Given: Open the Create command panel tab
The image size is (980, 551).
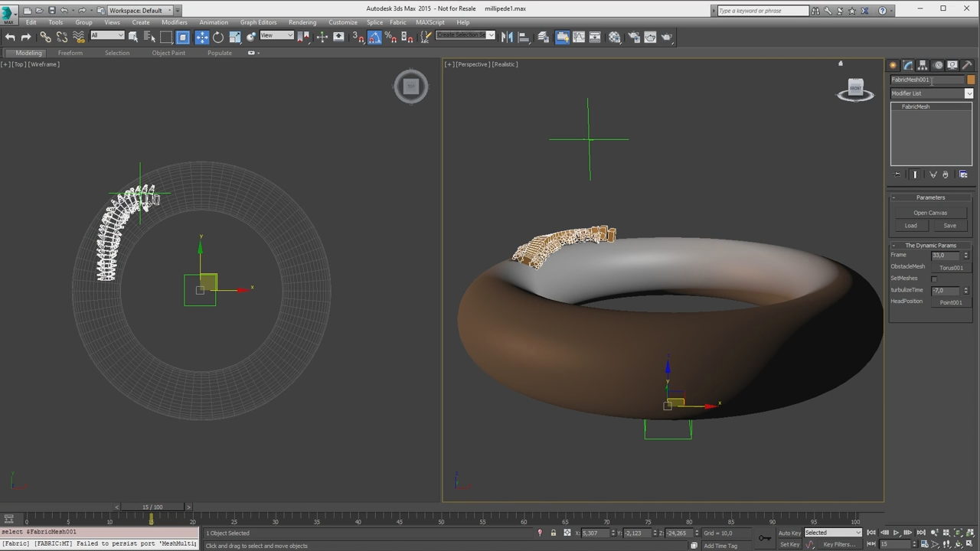Looking at the screenshot, I should pyautogui.click(x=893, y=65).
